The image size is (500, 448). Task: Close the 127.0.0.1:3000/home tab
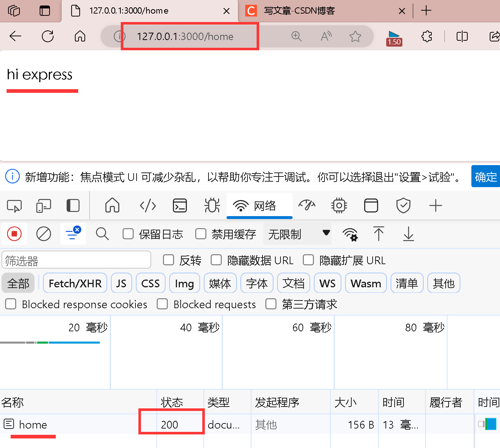click(227, 11)
